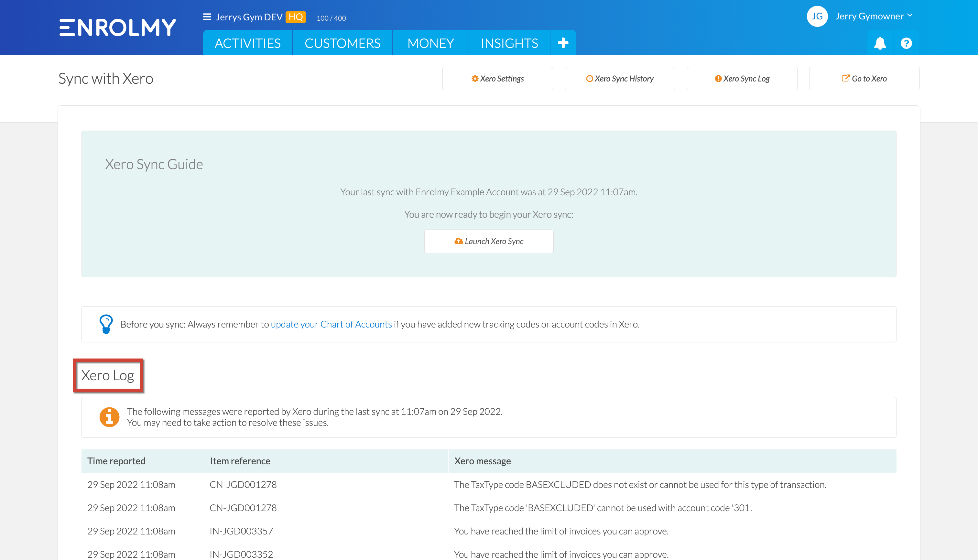
Task: Open the hamburger menu beside Jerrys Gym DEV
Action: pyautogui.click(x=207, y=17)
